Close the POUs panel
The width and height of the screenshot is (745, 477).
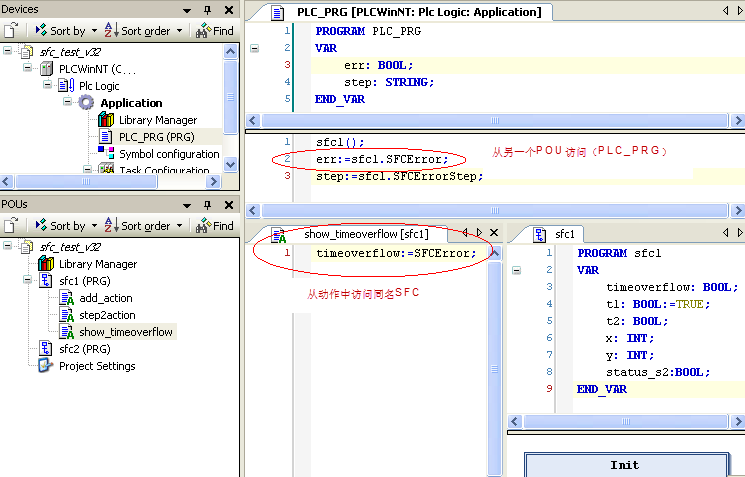coord(229,205)
